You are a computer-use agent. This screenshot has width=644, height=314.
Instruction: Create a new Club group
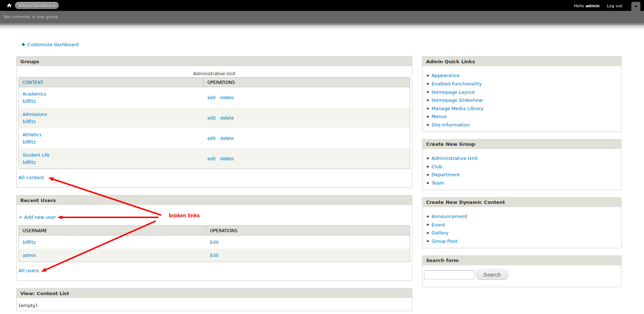point(437,166)
